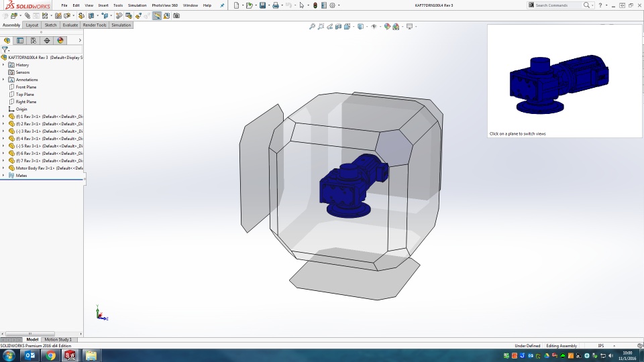Open the Motion Study 1 tab
This screenshot has width=644, height=362.
click(58, 339)
